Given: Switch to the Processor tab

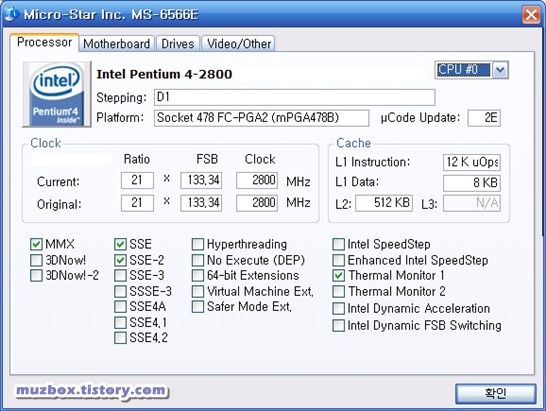Looking at the screenshot, I should 44,42.
